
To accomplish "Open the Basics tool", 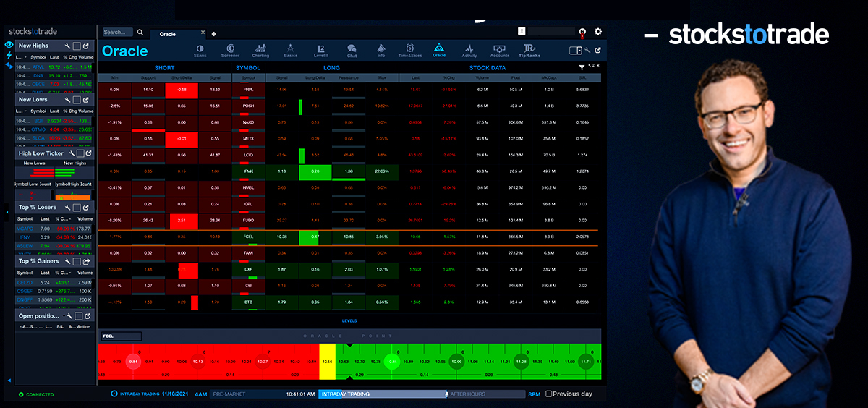I will click(290, 50).
